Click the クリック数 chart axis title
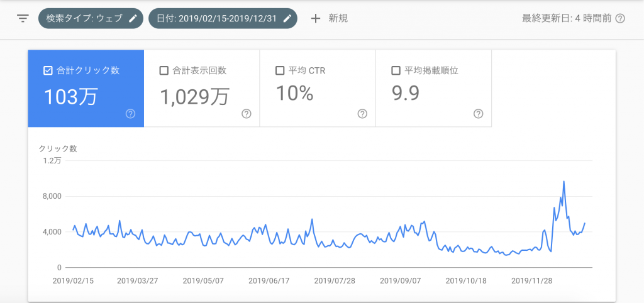The image size is (644, 303). (x=58, y=148)
